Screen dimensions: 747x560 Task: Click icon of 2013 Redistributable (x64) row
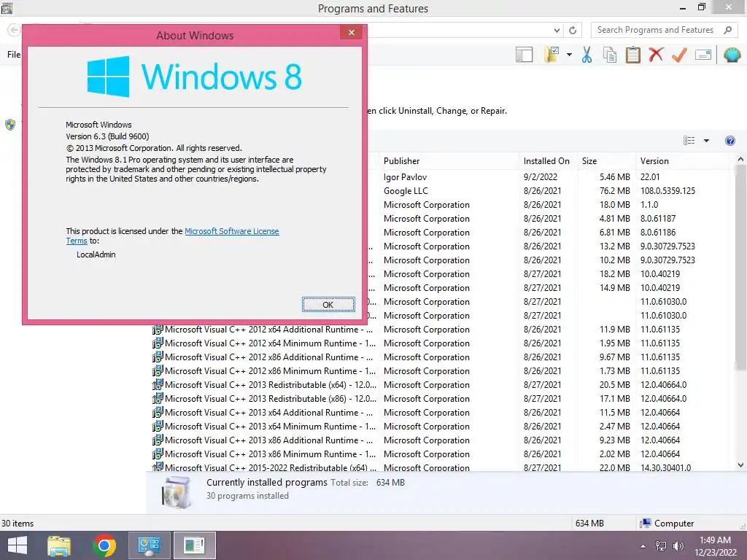coord(158,385)
